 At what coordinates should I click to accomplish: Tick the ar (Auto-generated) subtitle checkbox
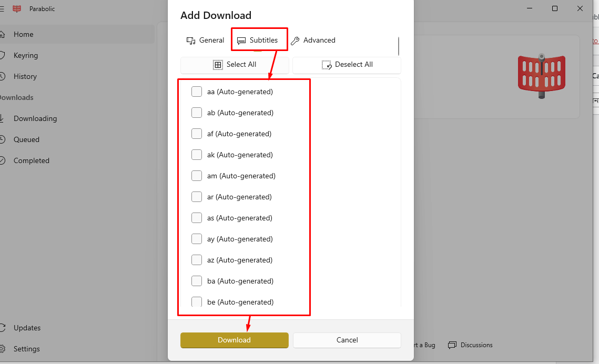tap(197, 197)
